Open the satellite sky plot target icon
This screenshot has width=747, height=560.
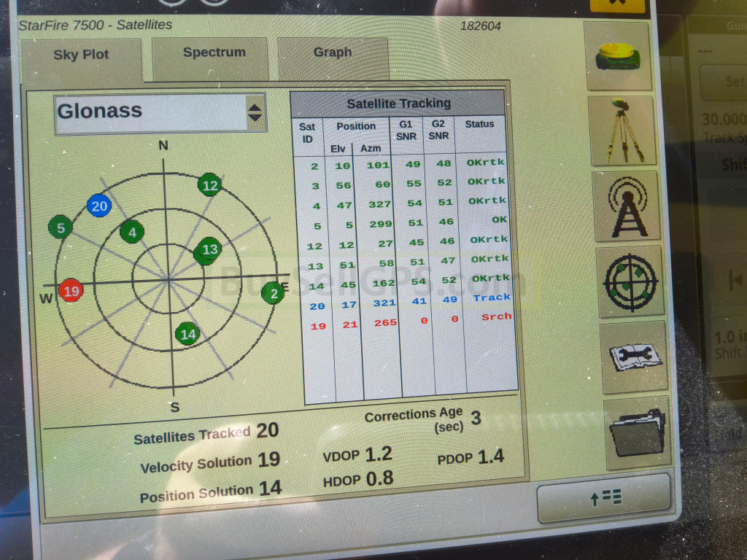pyautogui.click(x=630, y=281)
